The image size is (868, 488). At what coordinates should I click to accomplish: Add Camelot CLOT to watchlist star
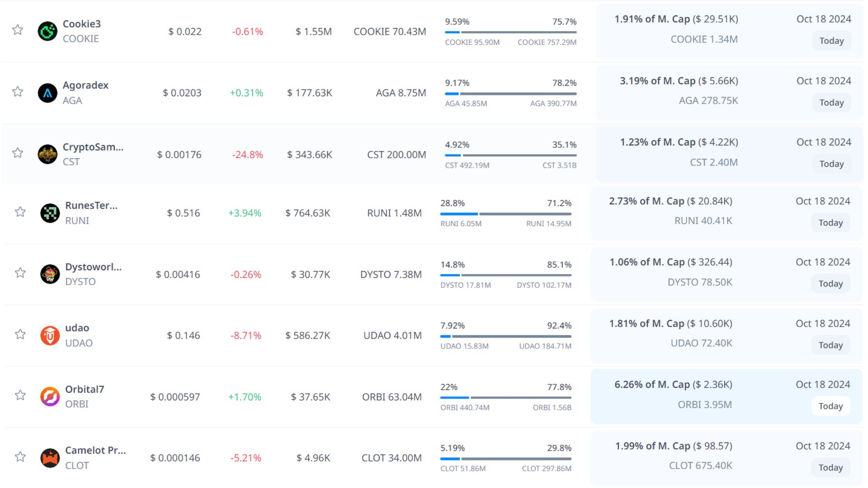pyautogui.click(x=20, y=457)
